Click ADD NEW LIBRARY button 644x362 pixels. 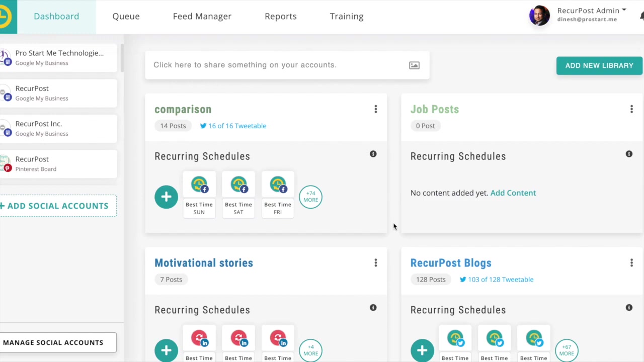(x=599, y=65)
